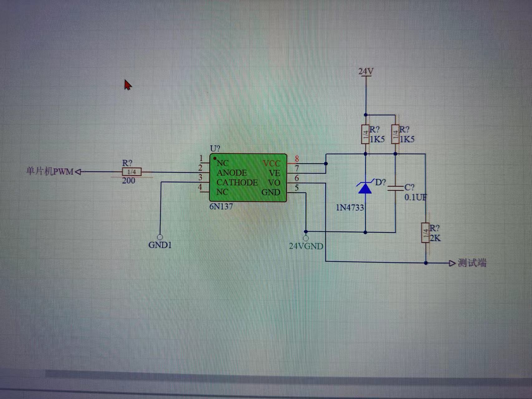Click the D? designator text
This screenshot has height=399, width=532.
point(380,182)
